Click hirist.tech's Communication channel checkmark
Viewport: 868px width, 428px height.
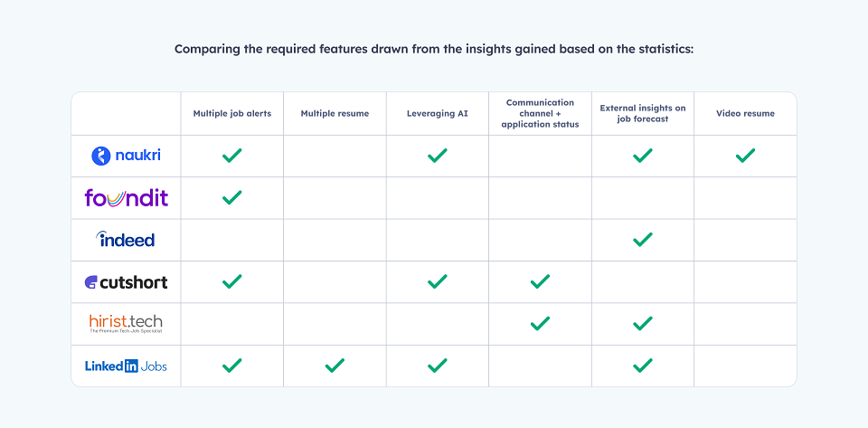point(540,323)
